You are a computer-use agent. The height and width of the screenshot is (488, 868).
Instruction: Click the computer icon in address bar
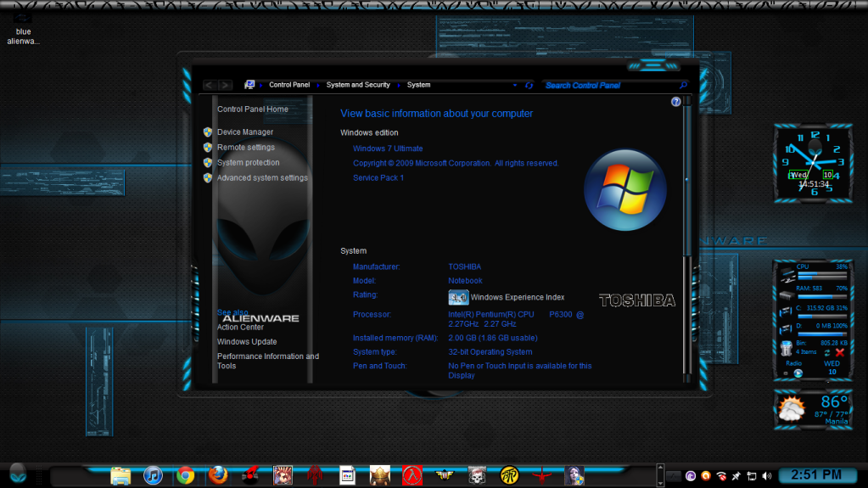[249, 85]
